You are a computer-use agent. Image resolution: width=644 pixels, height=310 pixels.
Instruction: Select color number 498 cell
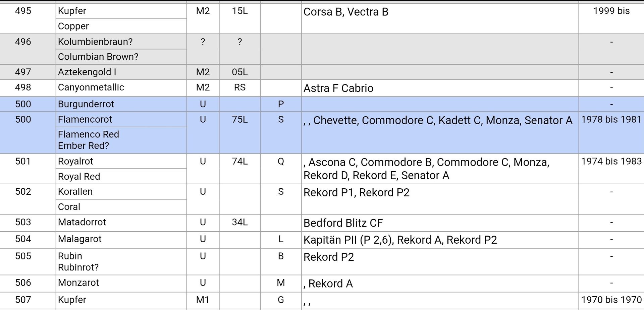point(23,87)
